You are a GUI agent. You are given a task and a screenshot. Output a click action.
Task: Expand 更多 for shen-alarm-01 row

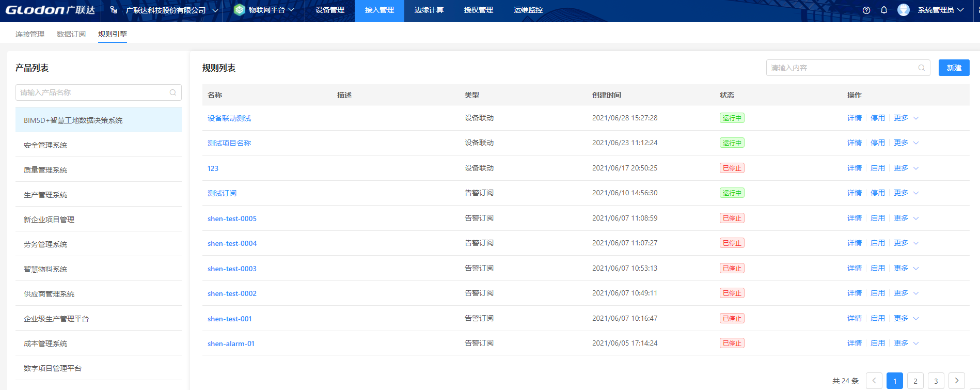(906, 343)
